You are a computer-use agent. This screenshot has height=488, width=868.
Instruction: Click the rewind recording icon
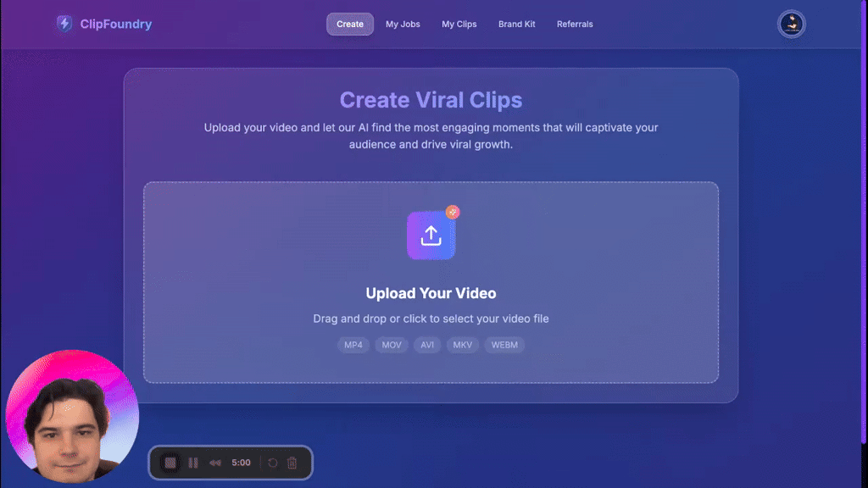tap(215, 463)
